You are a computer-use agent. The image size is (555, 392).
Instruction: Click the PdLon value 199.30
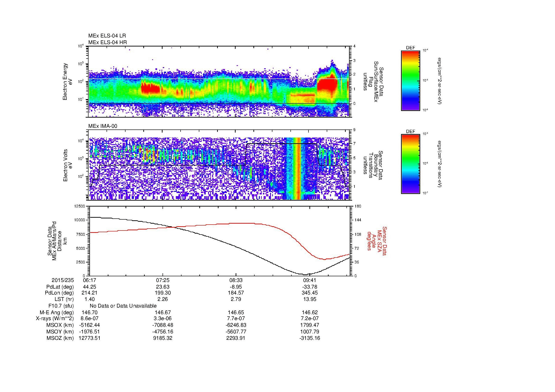click(x=163, y=293)
